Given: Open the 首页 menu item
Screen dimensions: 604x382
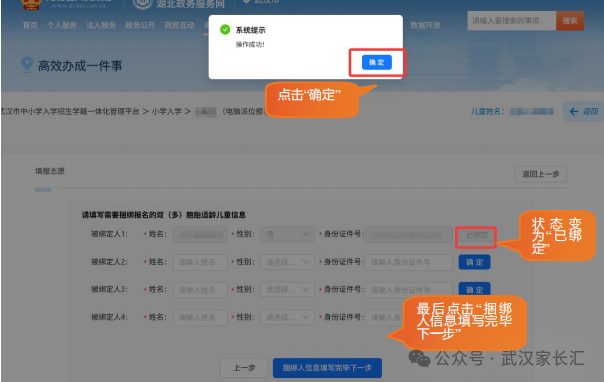Looking at the screenshot, I should click(x=30, y=25).
